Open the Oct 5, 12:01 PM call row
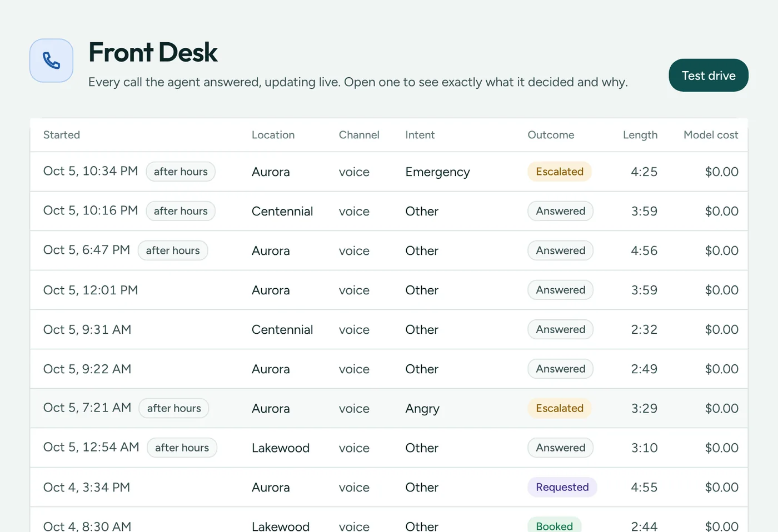Viewport: 778px width, 532px height. pos(389,290)
